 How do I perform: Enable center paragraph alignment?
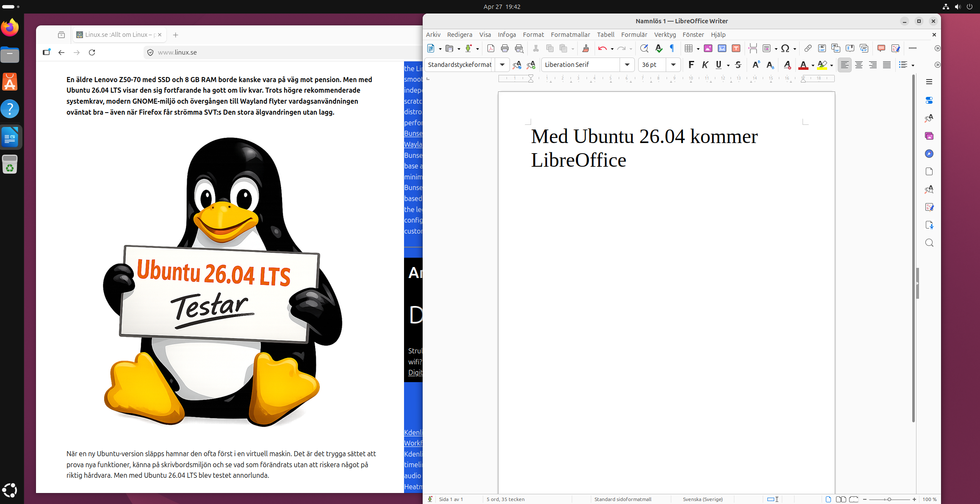coord(859,65)
